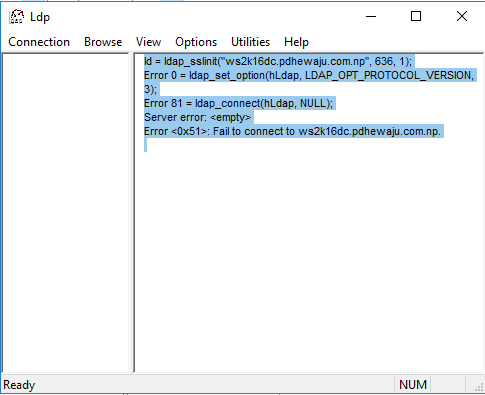Click the NUM indicator in status bar
Image resolution: width=485 pixels, height=395 pixels.
pyautogui.click(x=413, y=385)
